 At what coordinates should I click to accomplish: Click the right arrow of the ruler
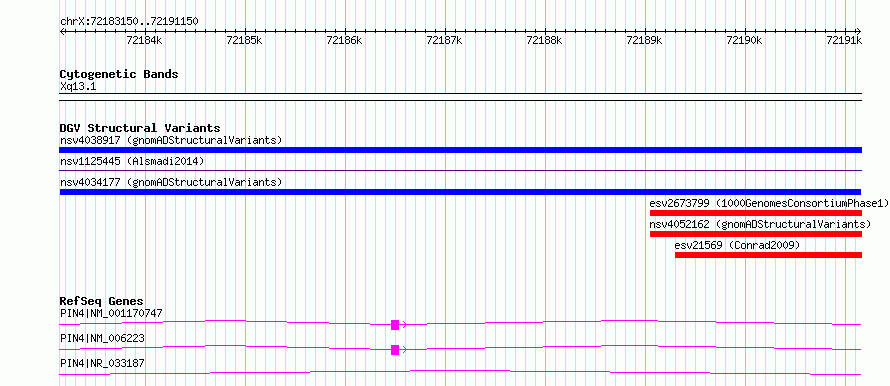tap(858, 31)
